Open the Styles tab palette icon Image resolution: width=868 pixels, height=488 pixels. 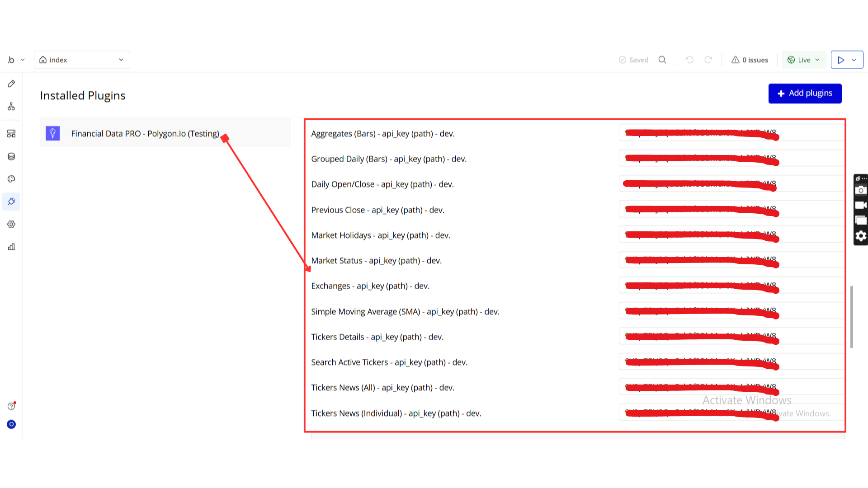[11, 179]
